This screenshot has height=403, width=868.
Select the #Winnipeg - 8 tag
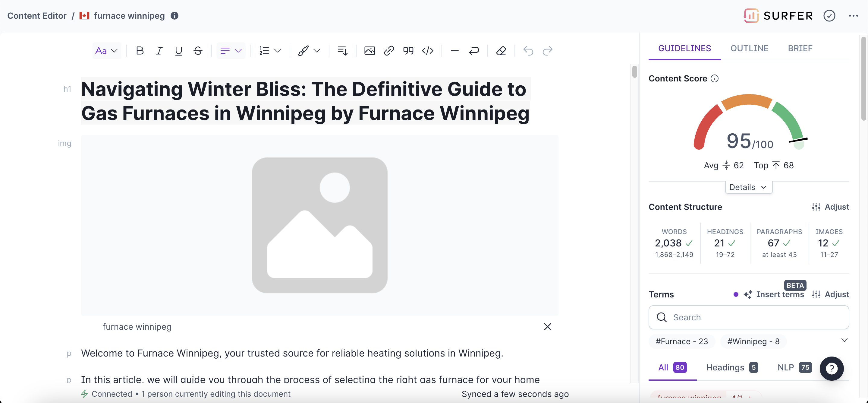pyautogui.click(x=753, y=342)
